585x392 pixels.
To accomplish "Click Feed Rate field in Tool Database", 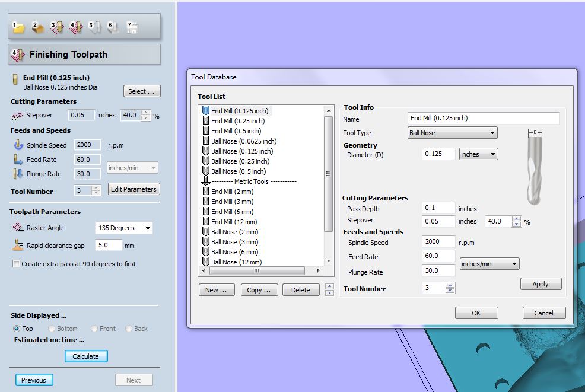I will coord(438,256).
